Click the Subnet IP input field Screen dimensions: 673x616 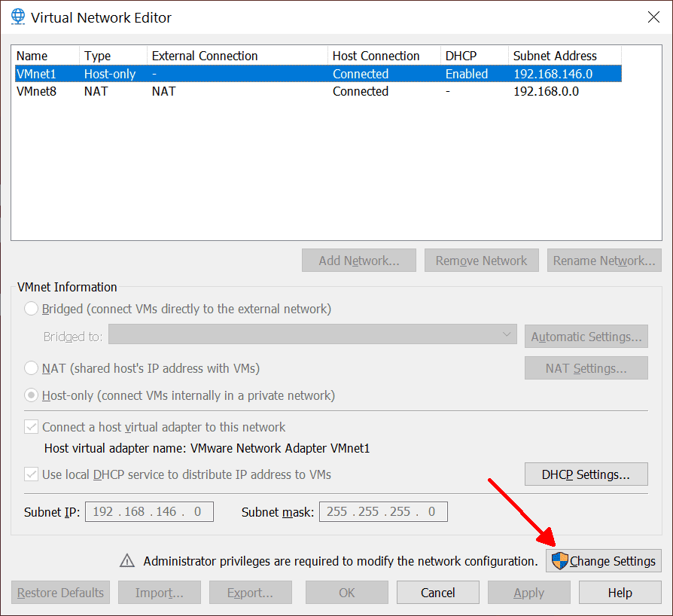[x=148, y=511]
